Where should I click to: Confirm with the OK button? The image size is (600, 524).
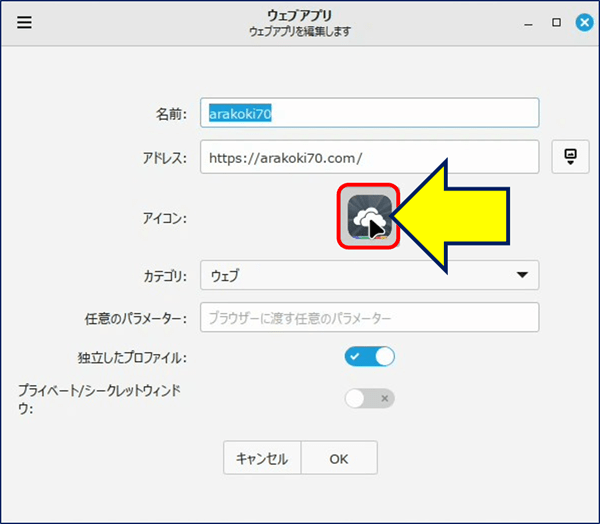pyautogui.click(x=339, y=458)
